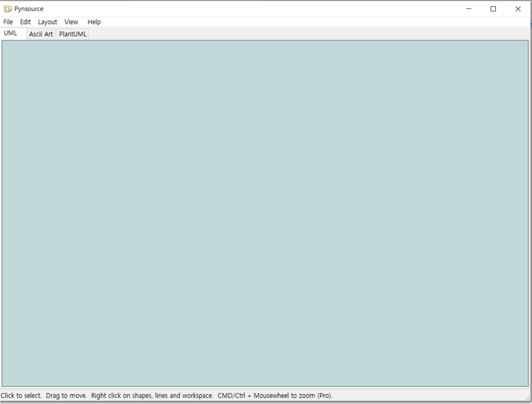The height and width of the screenshot is (404, 532).
Task: Maximize the Pynsource window
Action: [493, 9]
